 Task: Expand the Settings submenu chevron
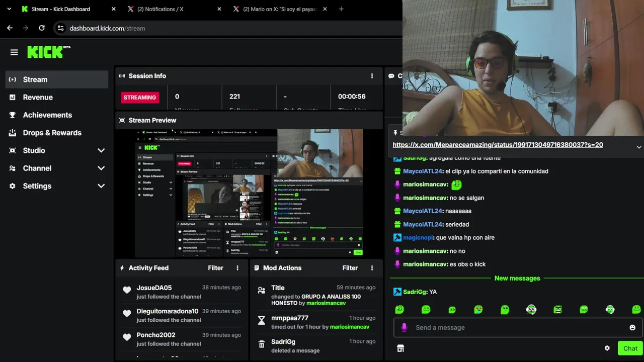click(101, 186)
